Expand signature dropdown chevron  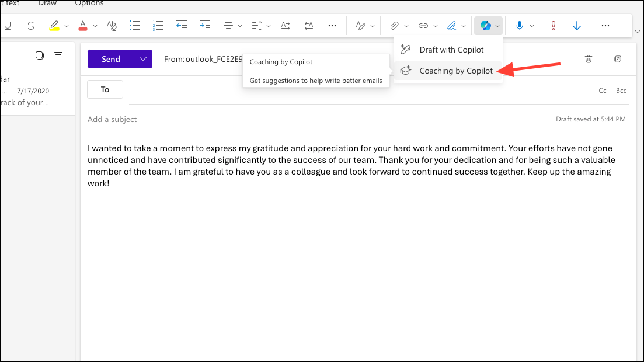[x=464, y=26]
